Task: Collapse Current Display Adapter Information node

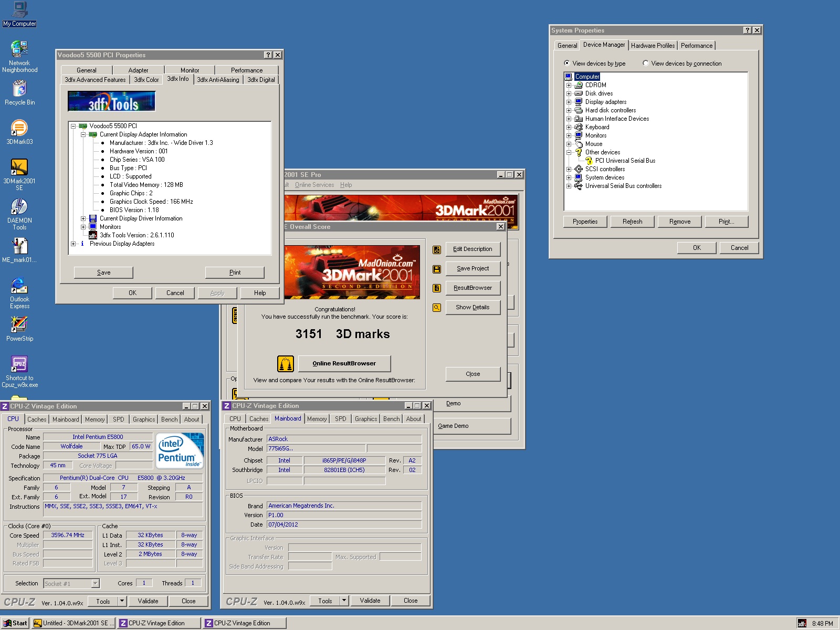Action: (x=83, y=134)
